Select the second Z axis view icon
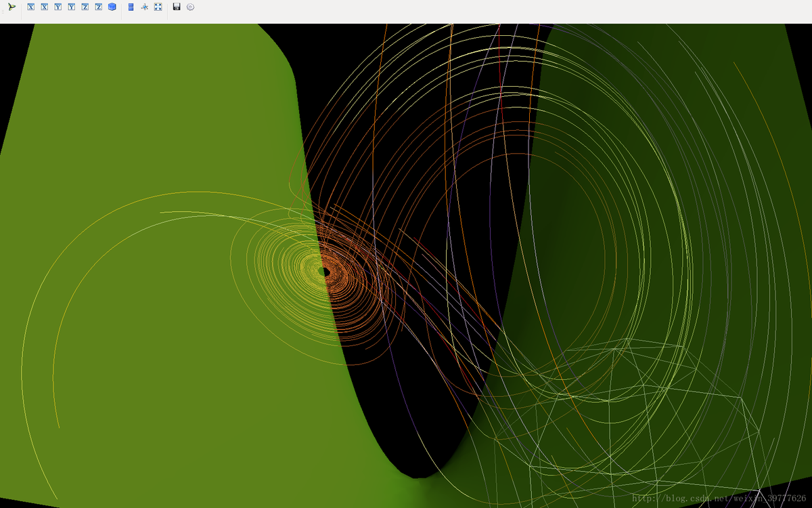 click(x=98, y=7)
